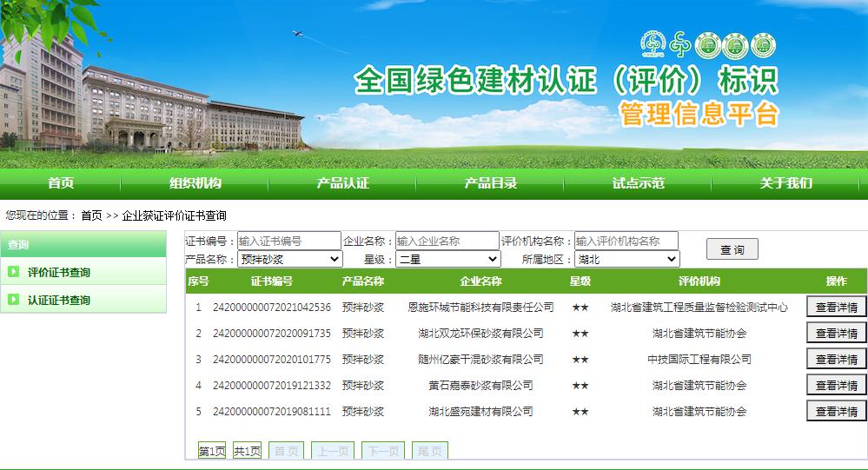
Task: Click the middle round green building-material badge
Action: click(735, 45)
